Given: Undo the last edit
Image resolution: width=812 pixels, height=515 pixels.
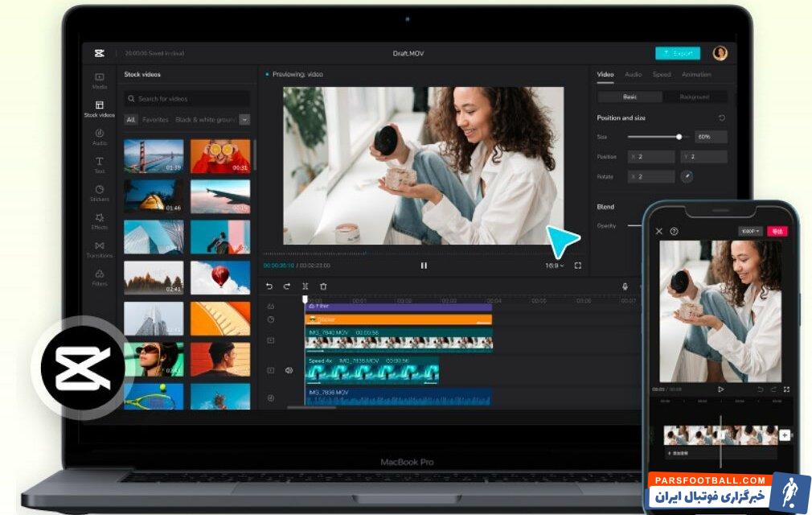Looking at the screenshot, I should [269, 286].
